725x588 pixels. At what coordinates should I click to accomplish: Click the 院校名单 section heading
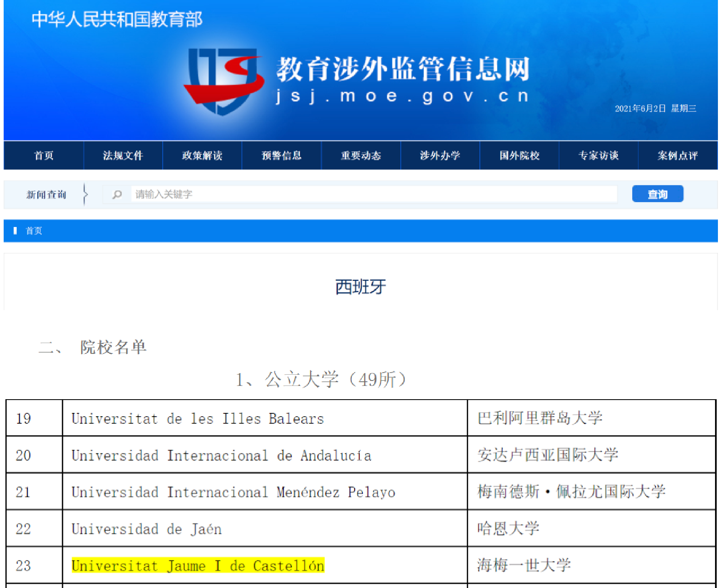tap(114, 347)
